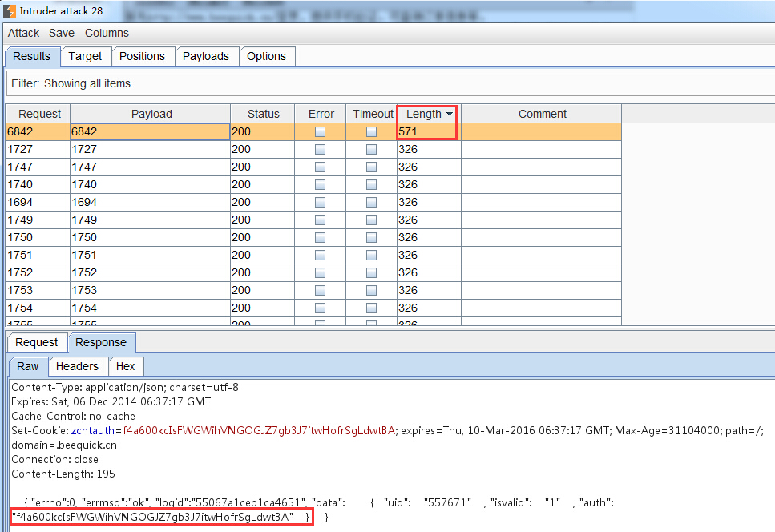The height and width of the screenshot is (532, 775).
Task: Toggle Error checkbox in row 1747
Action: 321,167
